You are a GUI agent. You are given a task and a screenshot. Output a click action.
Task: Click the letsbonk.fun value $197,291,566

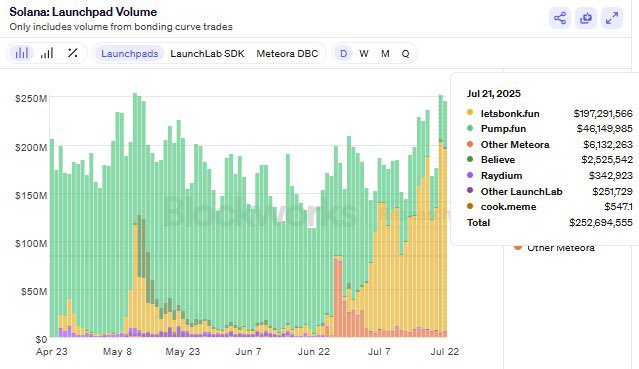(x=603, y=113)
